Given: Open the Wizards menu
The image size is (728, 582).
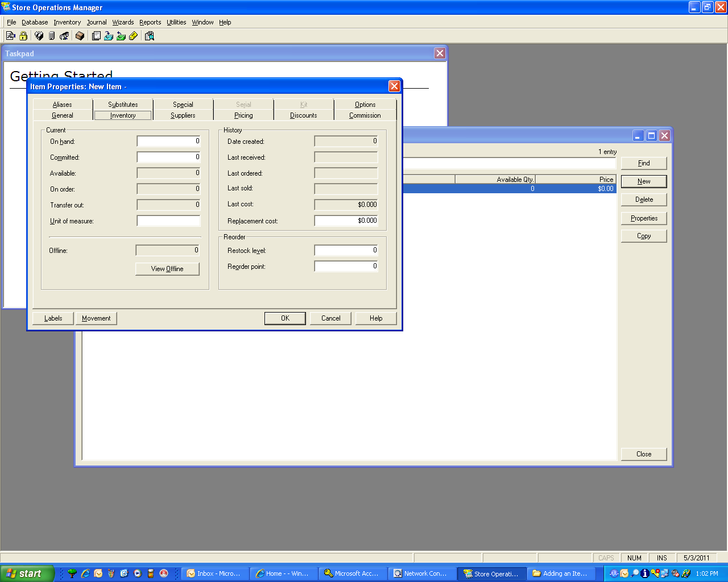Looking at the screenshot, I should point(123,22).
